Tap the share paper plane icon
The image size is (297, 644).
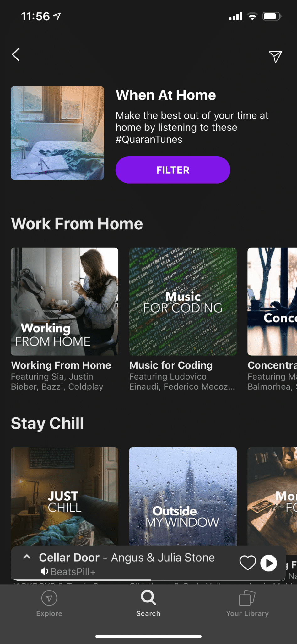point(275,57)
